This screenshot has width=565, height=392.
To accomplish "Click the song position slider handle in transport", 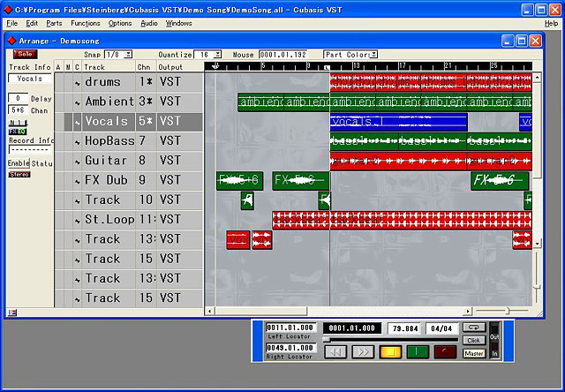I will (326, 340).
